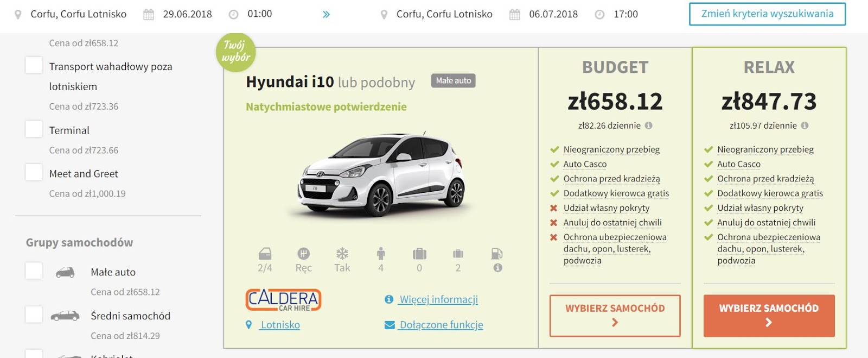Click the return date calendar icon
This screenshot has width=868, height=358.
(515, 15)
